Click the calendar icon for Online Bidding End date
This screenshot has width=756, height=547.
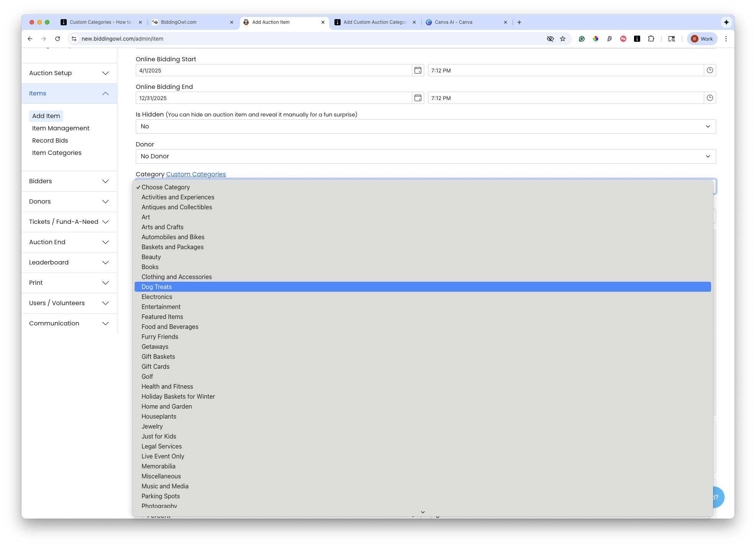418,98
